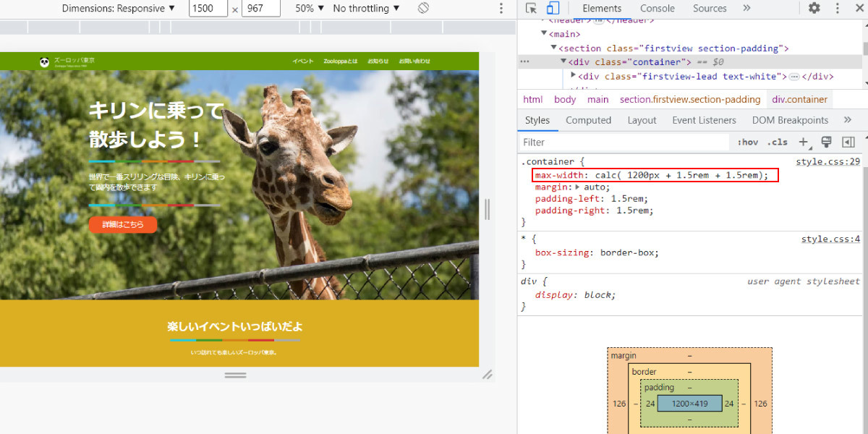Expand the firstview-lead div node
This screenshot has height=434, width=868.
574,76
